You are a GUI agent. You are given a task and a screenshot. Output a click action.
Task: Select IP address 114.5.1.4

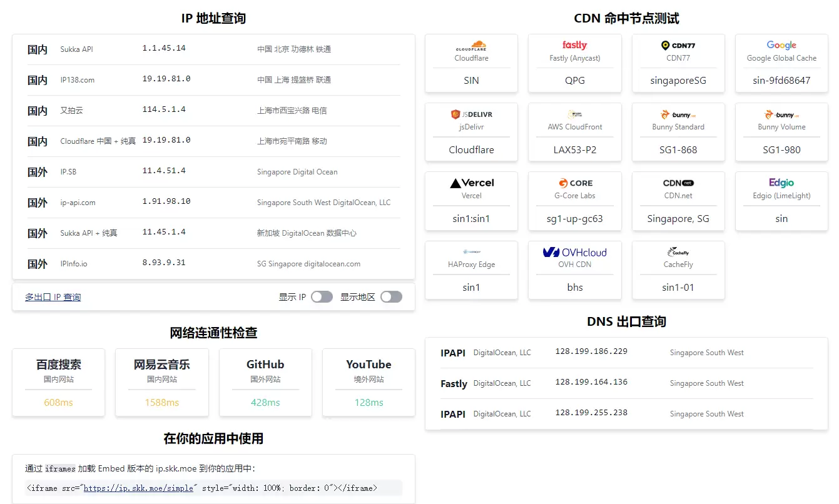[164, 109]
